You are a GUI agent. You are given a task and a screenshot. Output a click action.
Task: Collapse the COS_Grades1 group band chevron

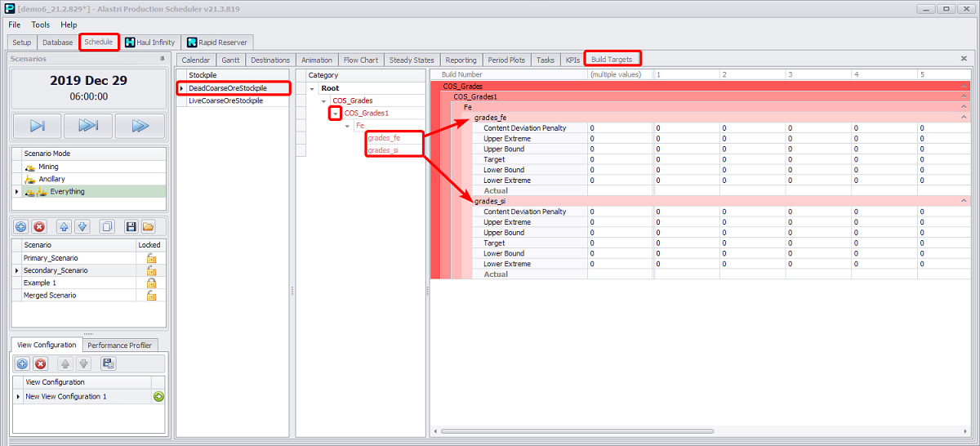964,96
